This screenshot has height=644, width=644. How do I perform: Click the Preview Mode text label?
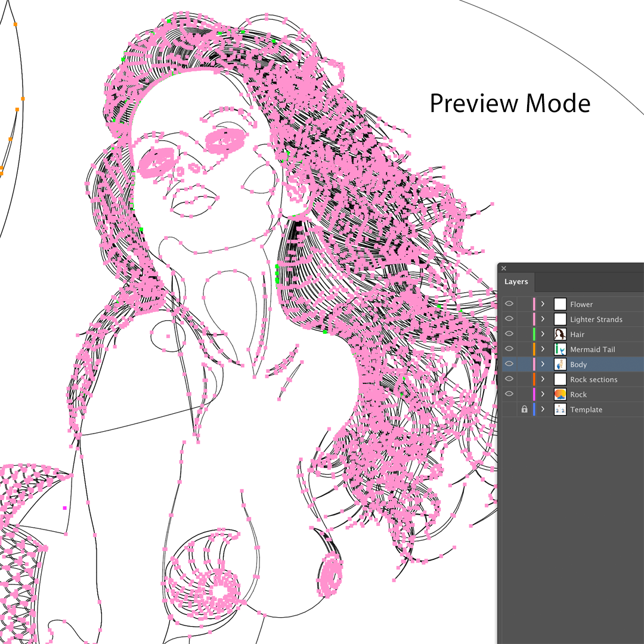pos(510,103)
